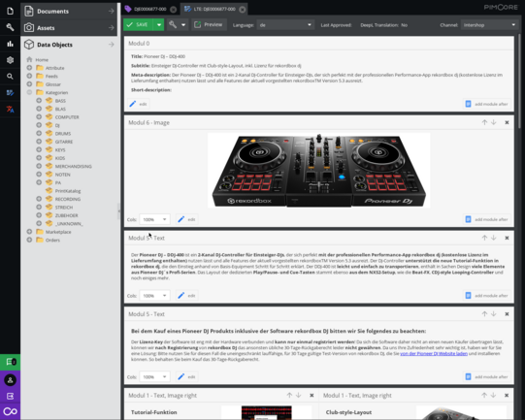The width and height of the screenshot is (525, 420).
Task: Select the PrintKatalog tree item
Action: tap(68, 191)
